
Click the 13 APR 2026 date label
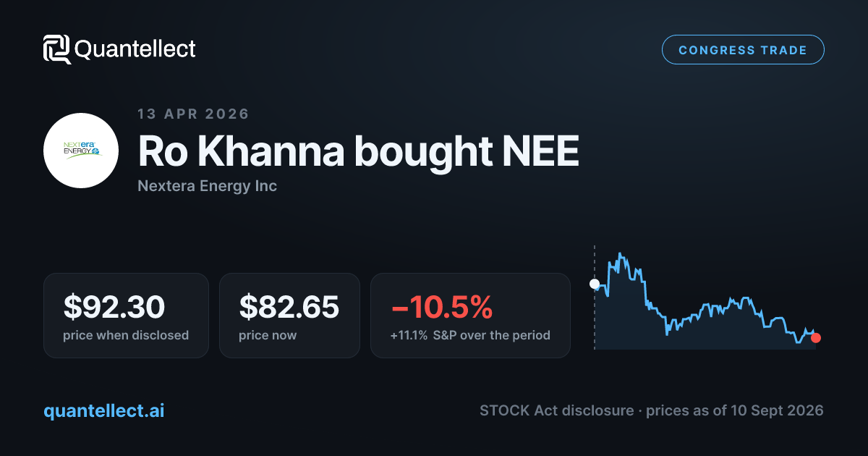[x=193, y=114]
